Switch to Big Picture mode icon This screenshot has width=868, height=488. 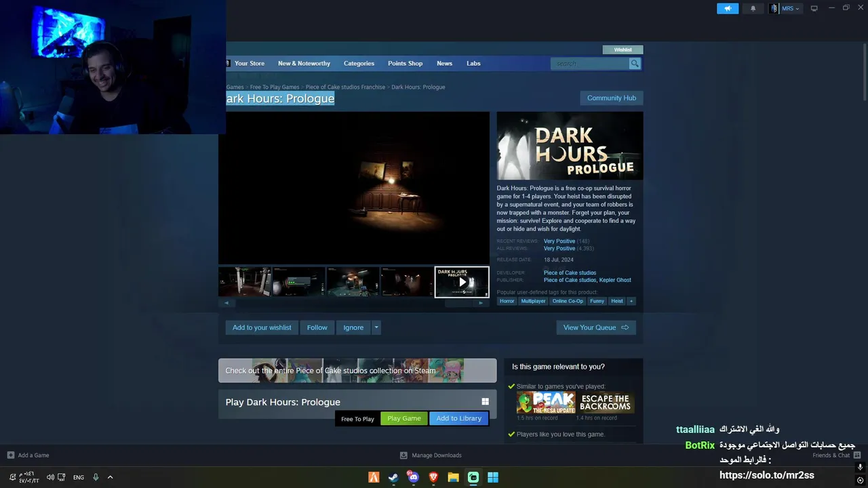pos(814,8)
